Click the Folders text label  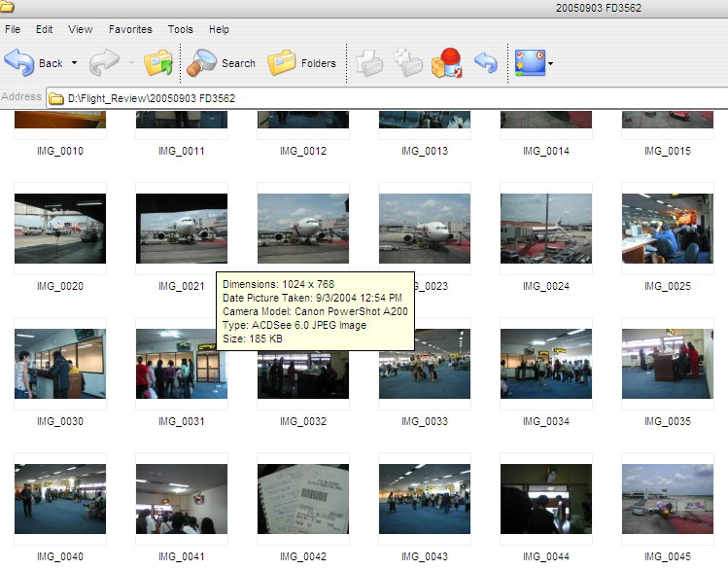point(319,63)
